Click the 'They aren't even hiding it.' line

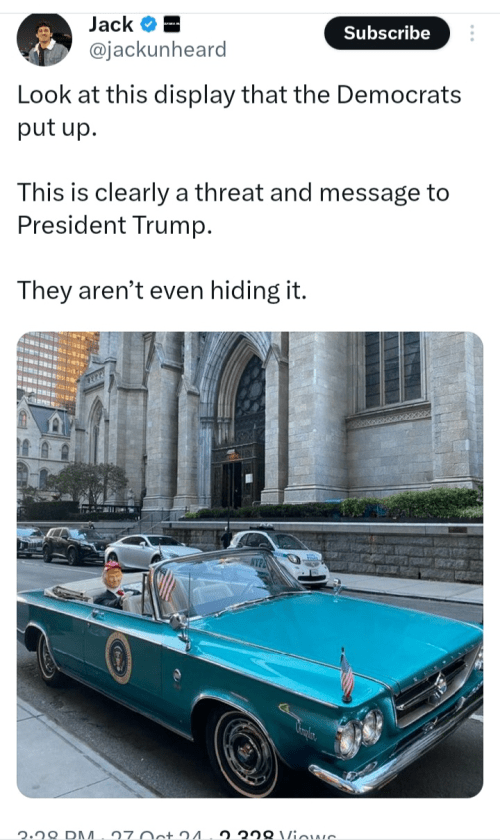[162, 291]
